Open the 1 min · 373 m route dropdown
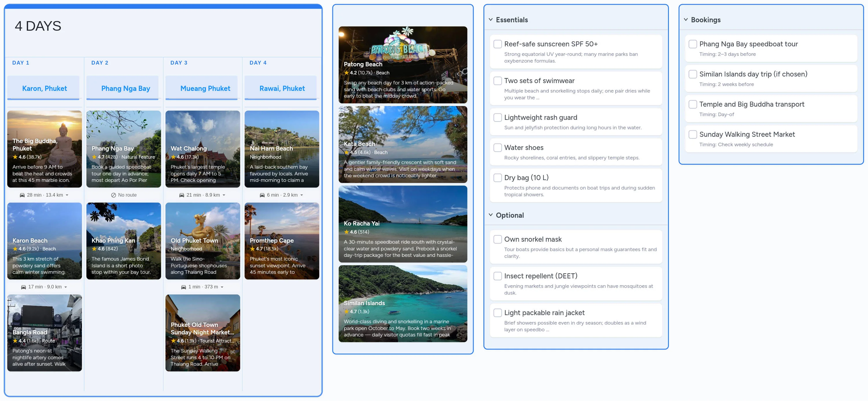Viewport: 868px width, 401px height. click(222, 287)
